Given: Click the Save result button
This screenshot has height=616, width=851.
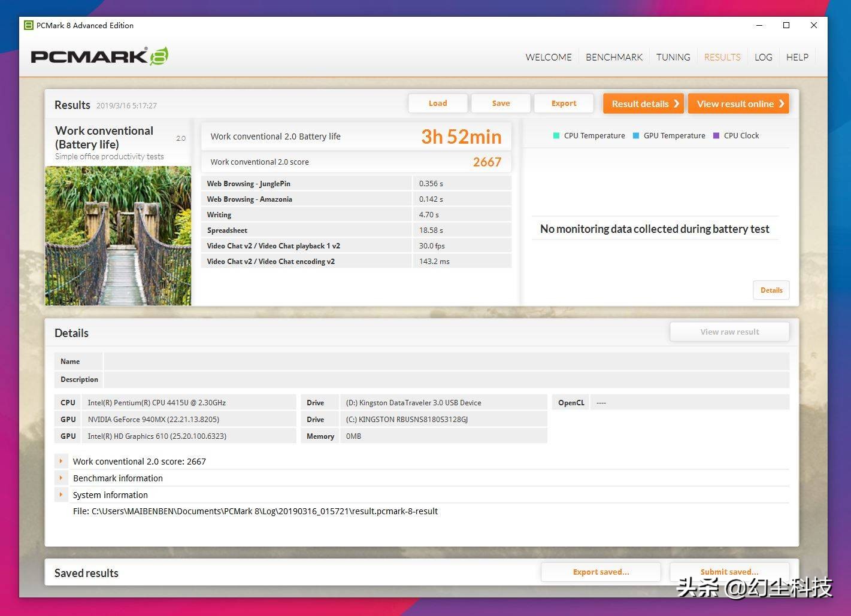Looking at the screenshot, I should coord(501,103).
